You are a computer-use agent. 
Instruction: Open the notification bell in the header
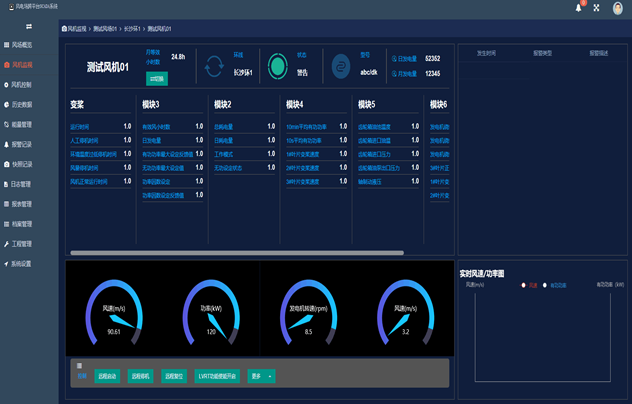pos(578,8)
